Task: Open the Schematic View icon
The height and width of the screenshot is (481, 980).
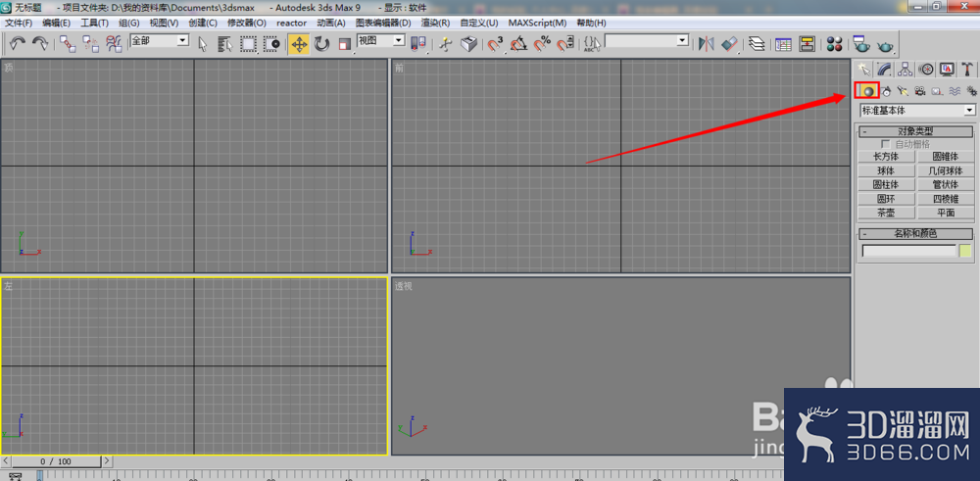Action: (x=808, y=44)
